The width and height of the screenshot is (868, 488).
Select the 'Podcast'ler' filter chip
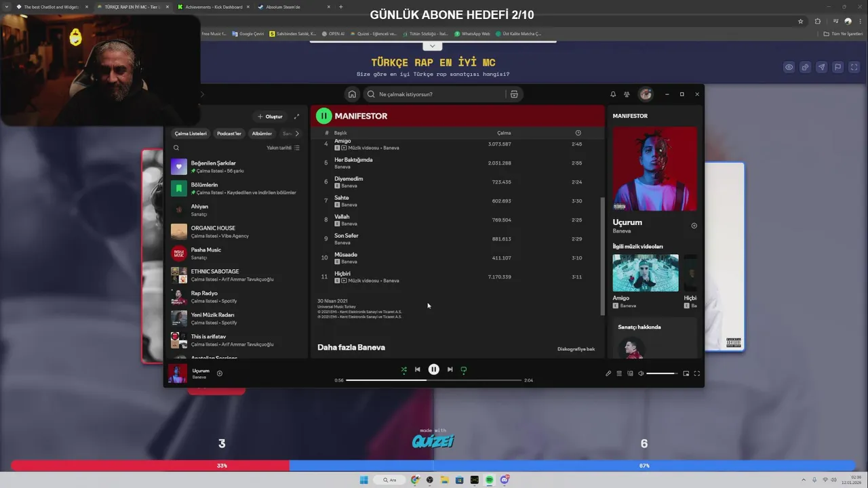[x=229, y=134]
